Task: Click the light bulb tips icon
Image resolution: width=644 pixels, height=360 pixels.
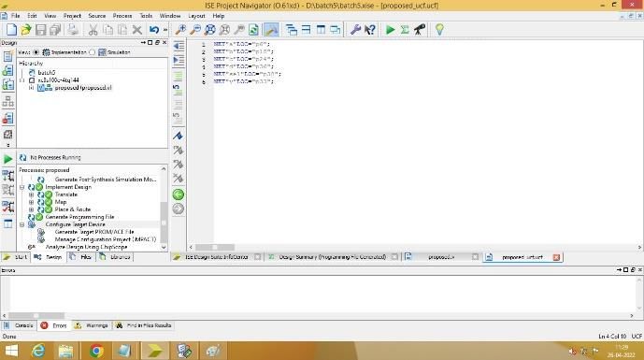Action: click(x=439, y=30)
